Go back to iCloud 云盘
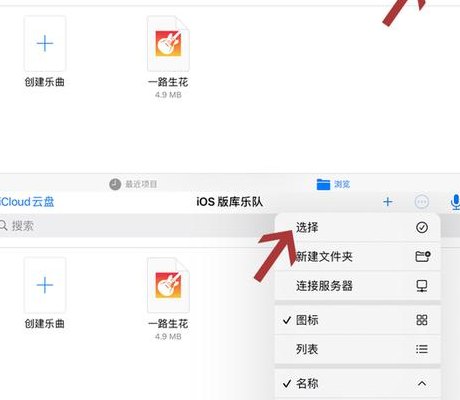Viewport: 460px width, 400px height. click(27, 202)
